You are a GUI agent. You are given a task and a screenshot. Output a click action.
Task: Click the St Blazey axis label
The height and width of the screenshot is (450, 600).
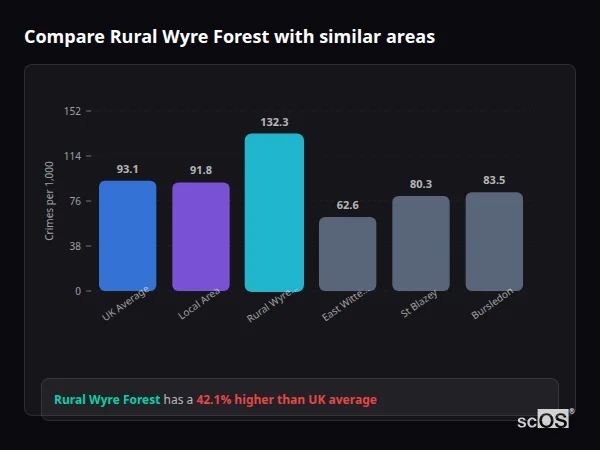pos(419,304)
